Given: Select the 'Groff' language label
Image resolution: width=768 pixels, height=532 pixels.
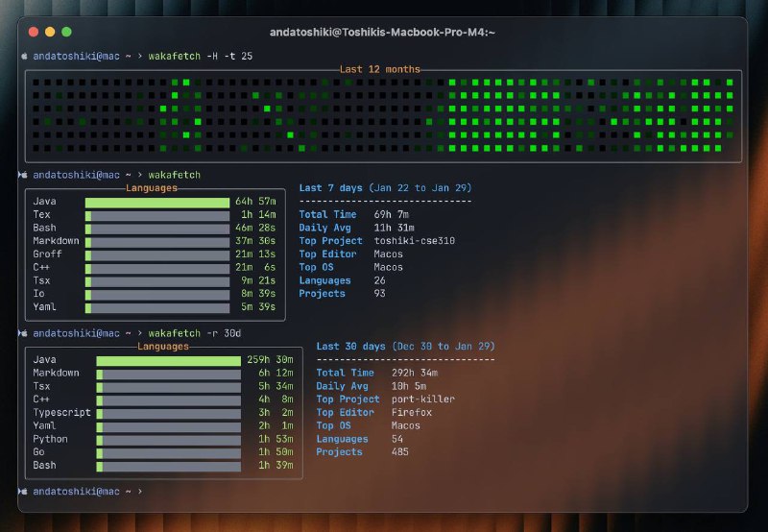Looking at the screenshot, I should pos(47,254).
